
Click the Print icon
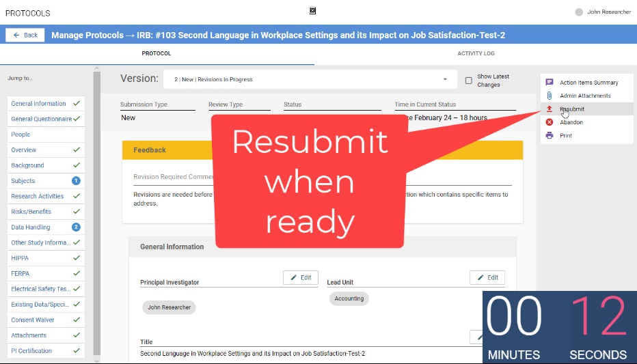click(x=550, y=135)
